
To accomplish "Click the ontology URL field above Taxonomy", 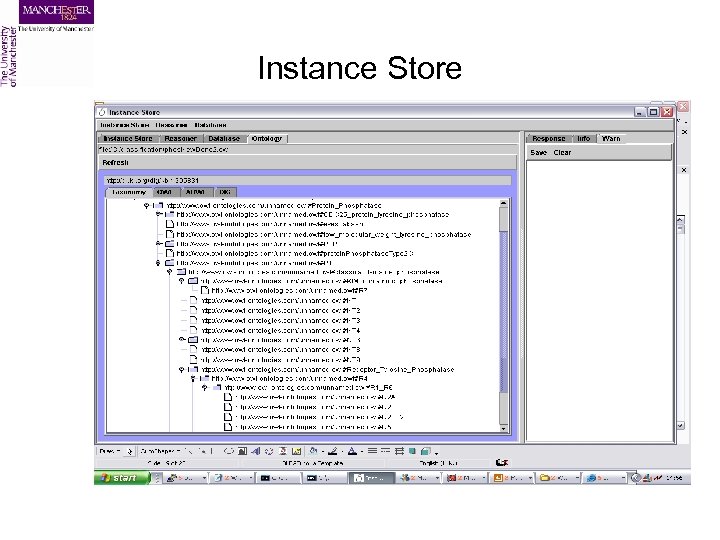I will pyautogui.click(x=308, y=180).
